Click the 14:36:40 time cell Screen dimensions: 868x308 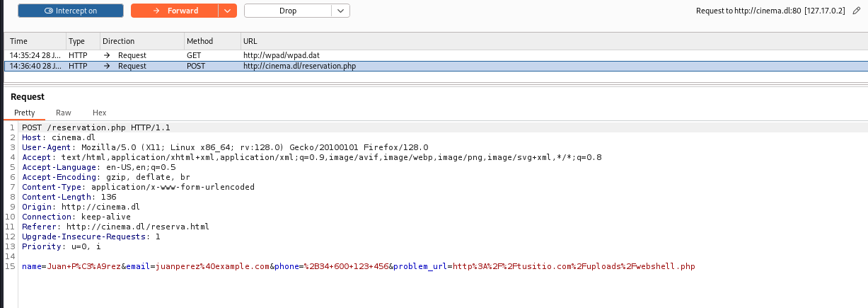(x=35, y=66)
